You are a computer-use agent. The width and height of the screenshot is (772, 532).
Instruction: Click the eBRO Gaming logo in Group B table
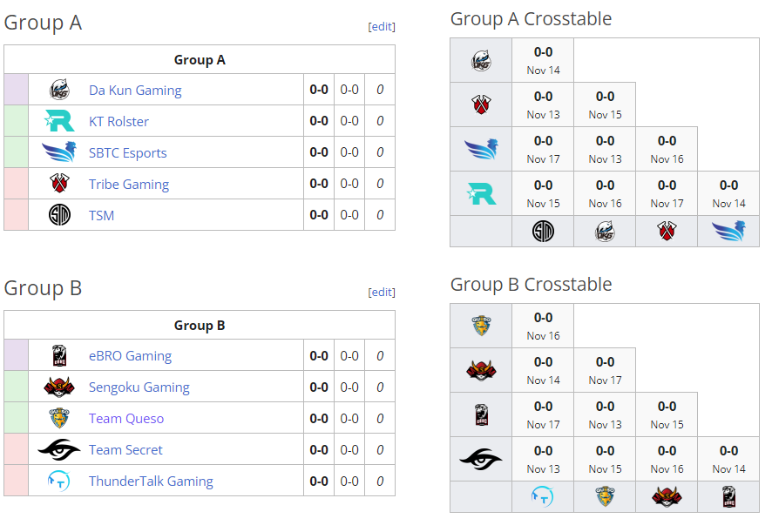click(x=59, y=356)
